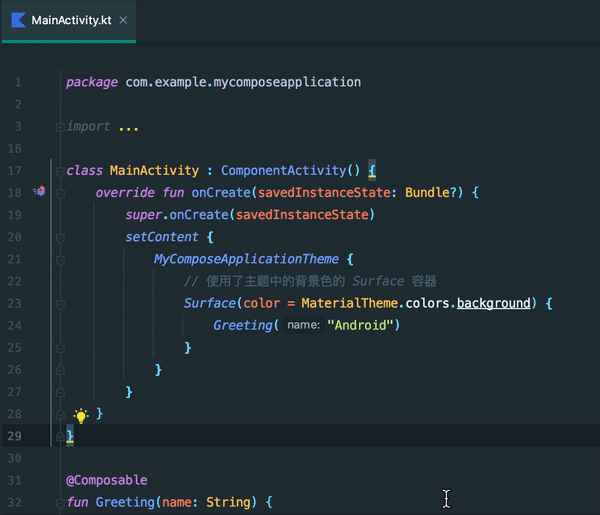
Task: Collapse the MainActivity class at line 17
Action: (60, 171)
